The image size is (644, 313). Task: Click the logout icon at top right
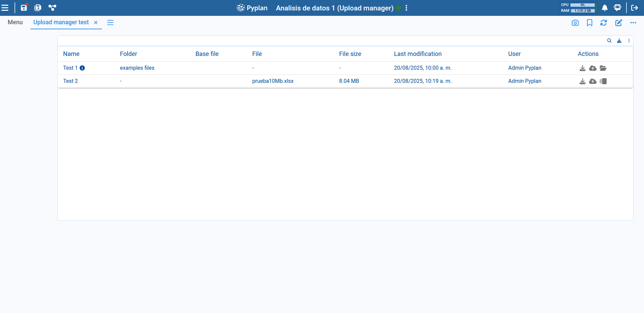point(635,7)
